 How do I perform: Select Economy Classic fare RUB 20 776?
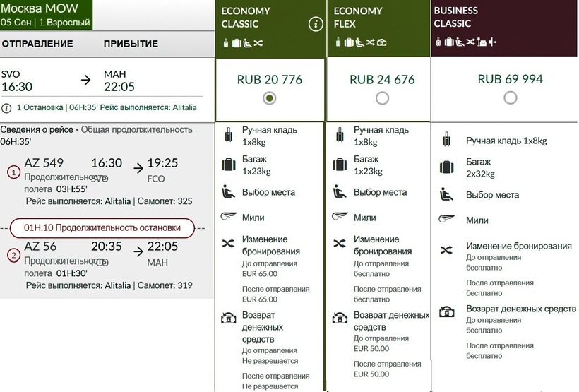point(269,98)
